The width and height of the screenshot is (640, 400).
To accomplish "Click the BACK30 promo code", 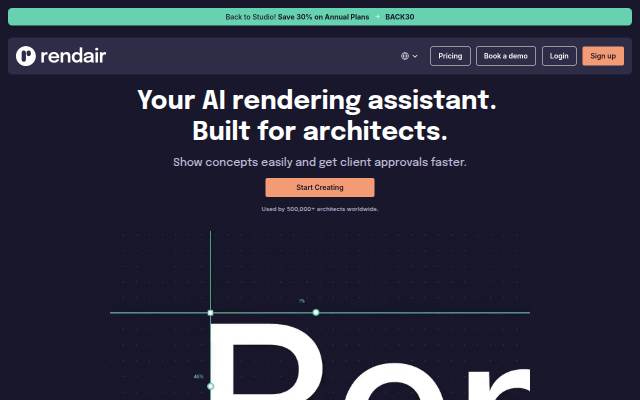I will [400, 17].
